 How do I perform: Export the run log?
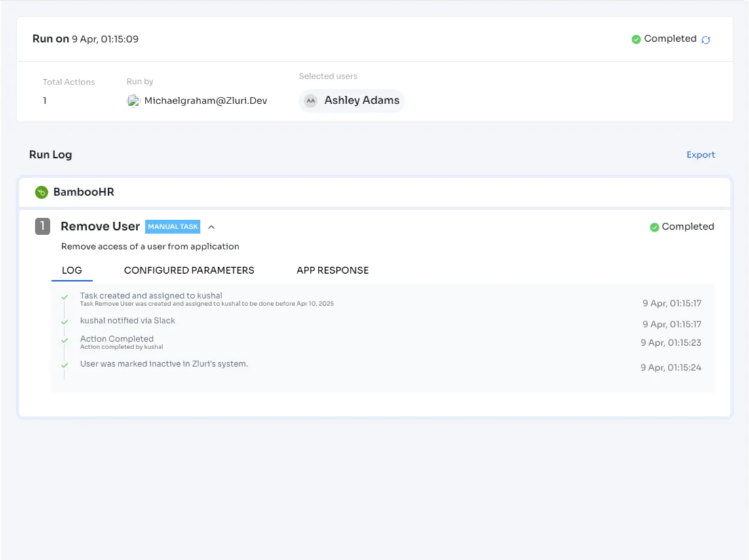[x=701, y=155]
